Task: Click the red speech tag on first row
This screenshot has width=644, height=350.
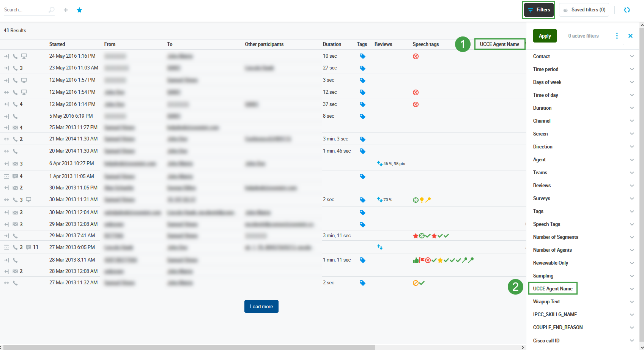Action: [x=416, y=56]
